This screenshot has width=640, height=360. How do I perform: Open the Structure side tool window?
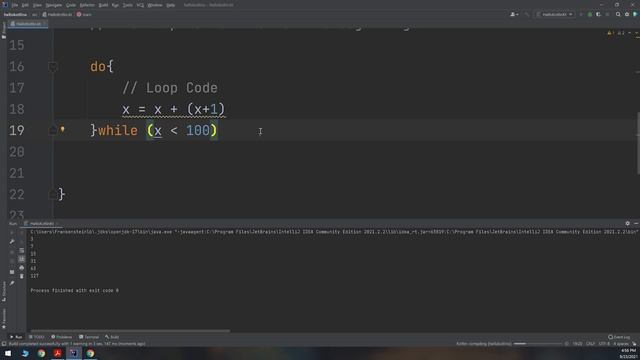click(x=4, y=291)
